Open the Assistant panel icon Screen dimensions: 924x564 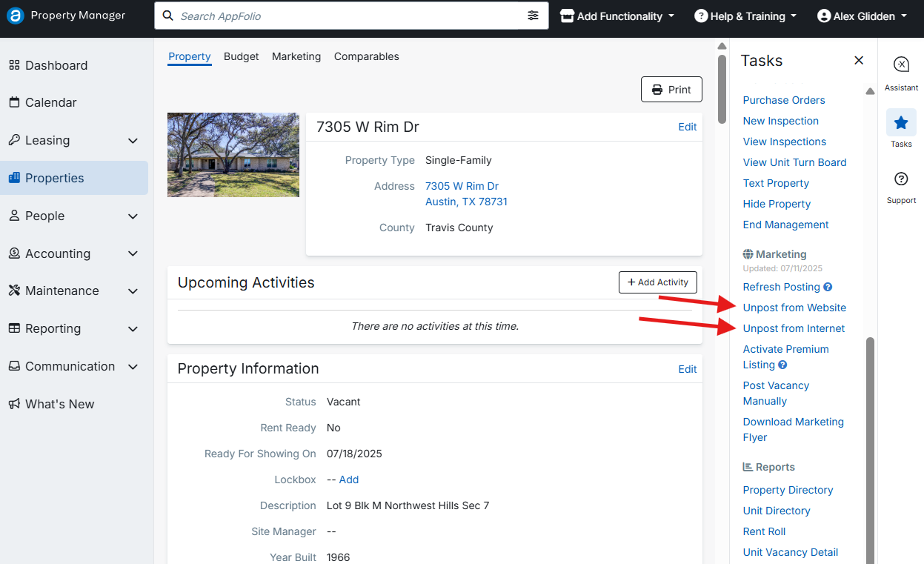901,64
